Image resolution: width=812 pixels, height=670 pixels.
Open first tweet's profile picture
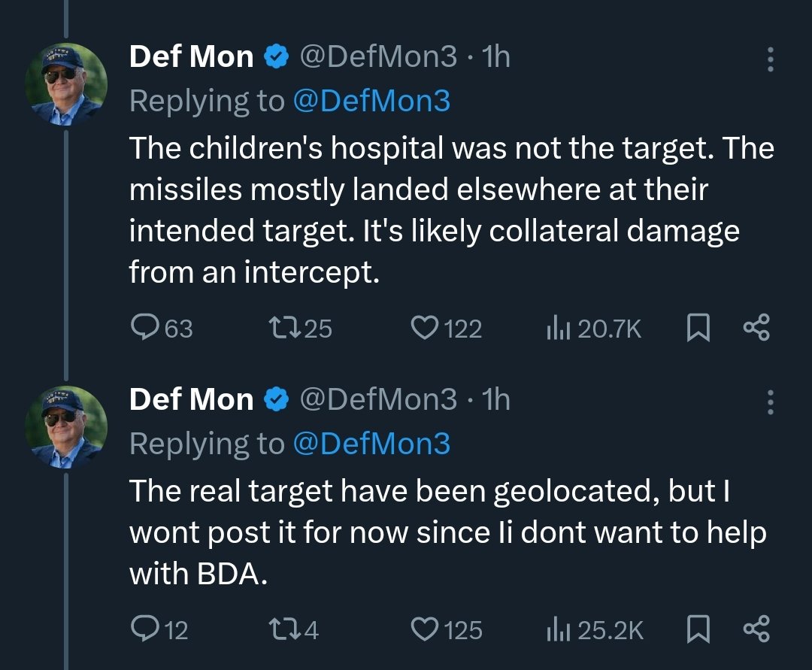pos(66,84)
